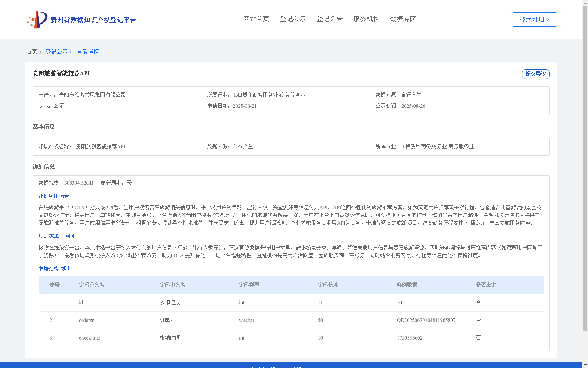
Task: Click the 字段类型 column header
Action: pos(249,285)
